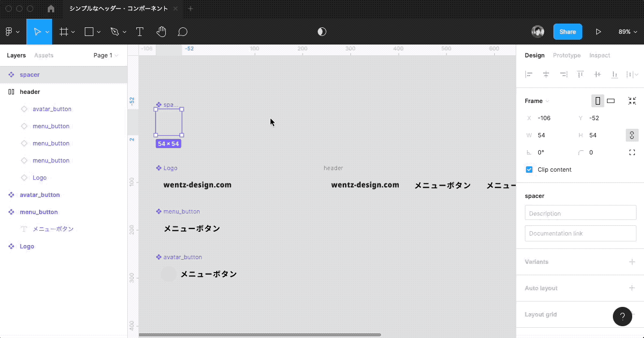Switch to the Prototype tab
644x338 pixels.
click(567, 55)
